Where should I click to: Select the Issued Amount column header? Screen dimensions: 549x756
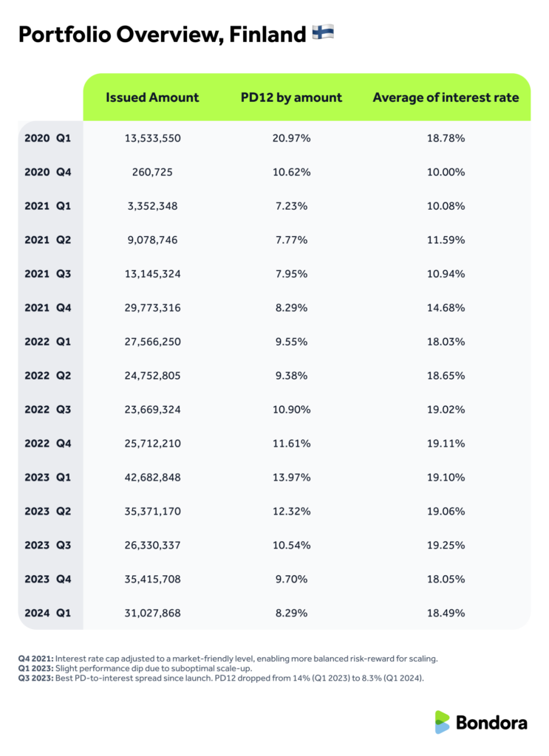(152, 97)
